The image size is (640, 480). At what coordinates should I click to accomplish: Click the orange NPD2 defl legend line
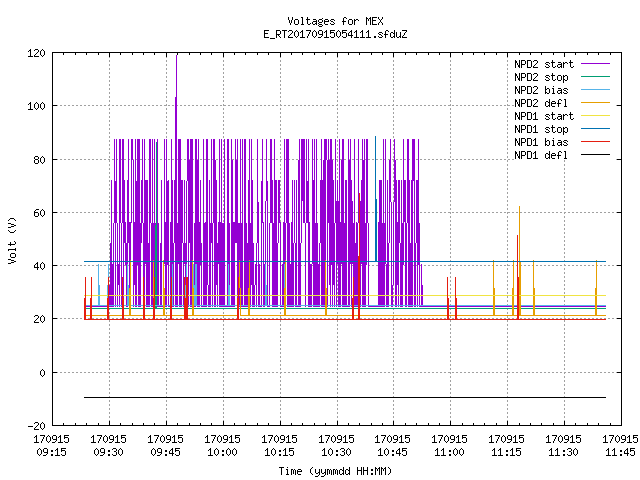coord(595,102)
